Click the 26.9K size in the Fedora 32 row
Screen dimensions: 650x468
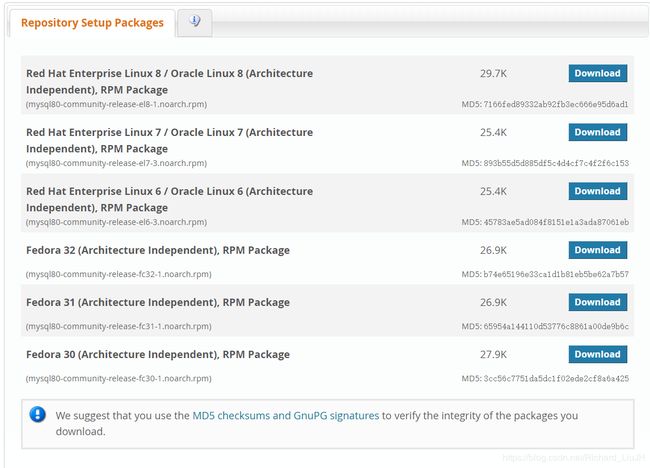493,250
